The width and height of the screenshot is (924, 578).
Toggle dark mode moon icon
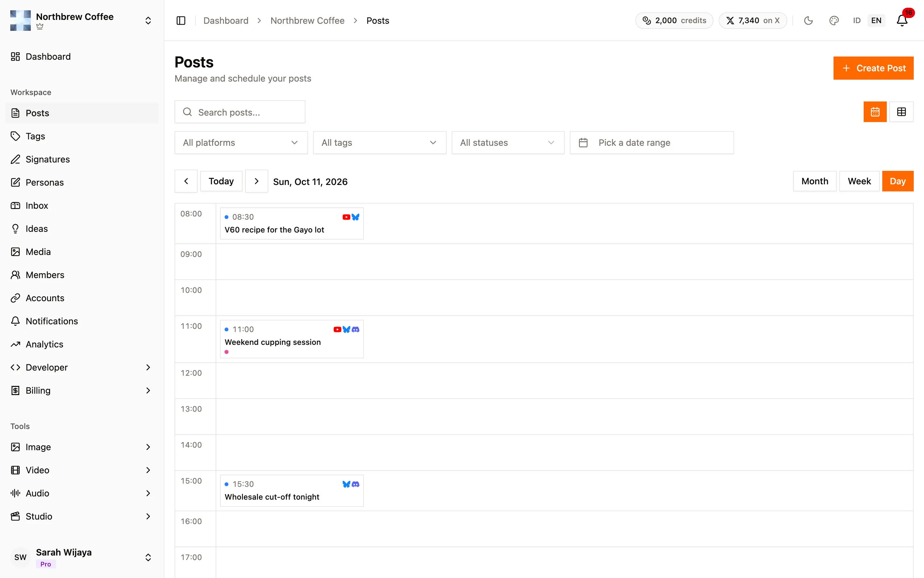pos(808,21)
